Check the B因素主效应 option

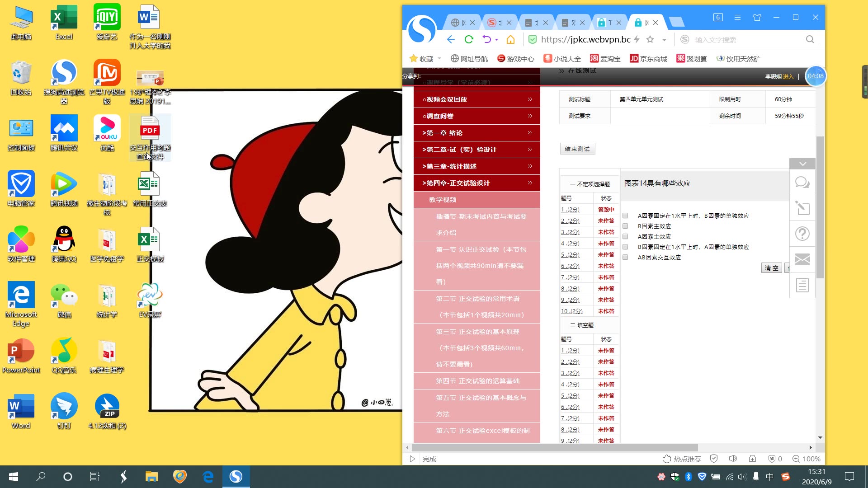[625, 226]
